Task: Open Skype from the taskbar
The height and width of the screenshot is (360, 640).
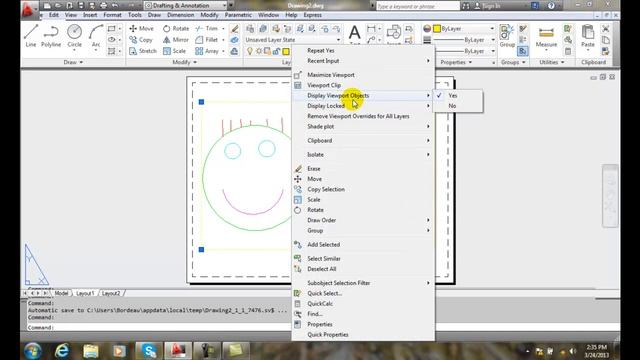Action: (x=149, y=351)
